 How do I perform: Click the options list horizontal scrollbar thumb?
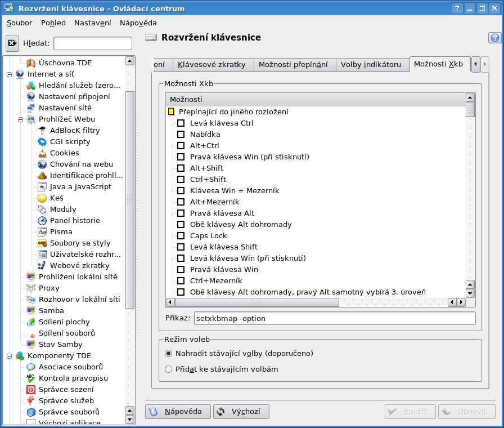click(x=257, y=302)
